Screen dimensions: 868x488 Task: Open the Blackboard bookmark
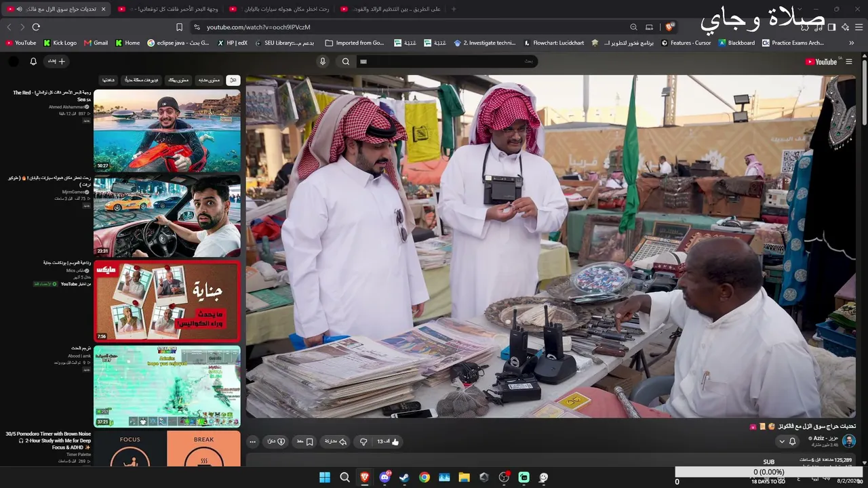pos(736,43)
